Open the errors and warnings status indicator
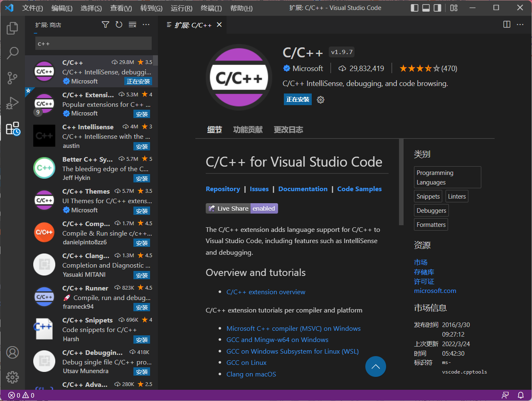Image resolution: width=532 pixels, height=401 pixels. tap(21, 395)
